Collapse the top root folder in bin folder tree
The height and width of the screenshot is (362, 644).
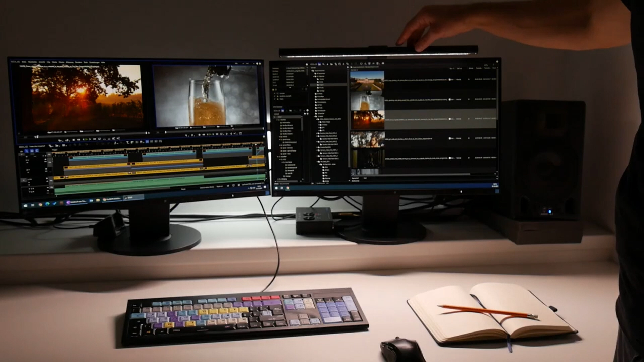pyautogui.click(x=311, y=71)
